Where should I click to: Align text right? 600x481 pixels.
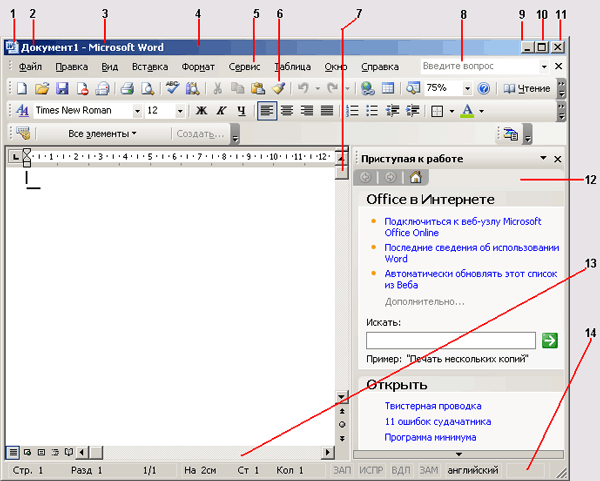pos(307,111)
